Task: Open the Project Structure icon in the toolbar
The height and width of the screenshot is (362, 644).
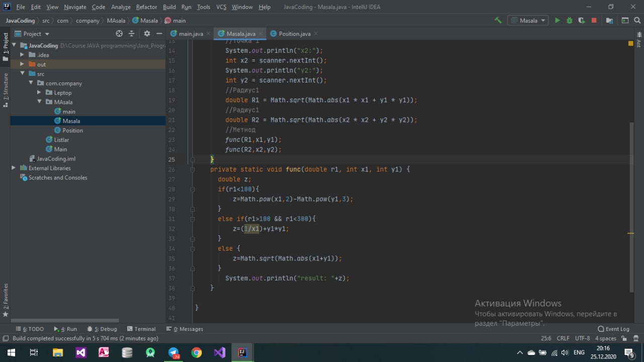Action: click(x=609, y=21)
